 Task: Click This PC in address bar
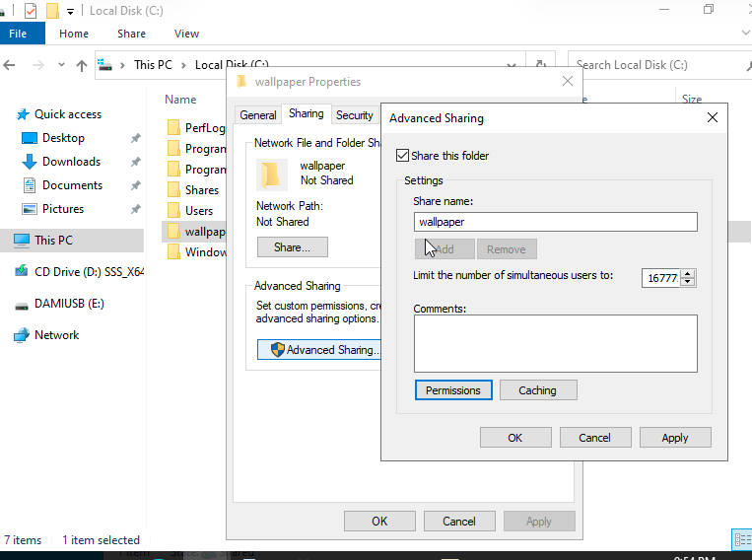point(153,65)
